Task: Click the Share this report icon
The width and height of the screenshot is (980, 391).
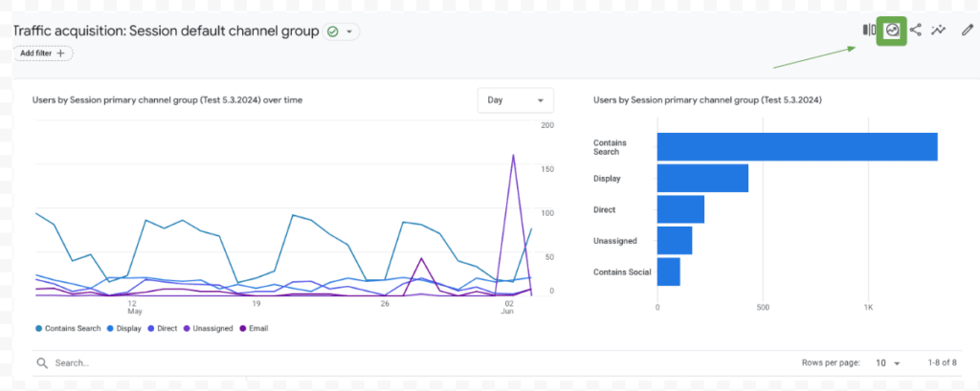Action: coord(916,31)
